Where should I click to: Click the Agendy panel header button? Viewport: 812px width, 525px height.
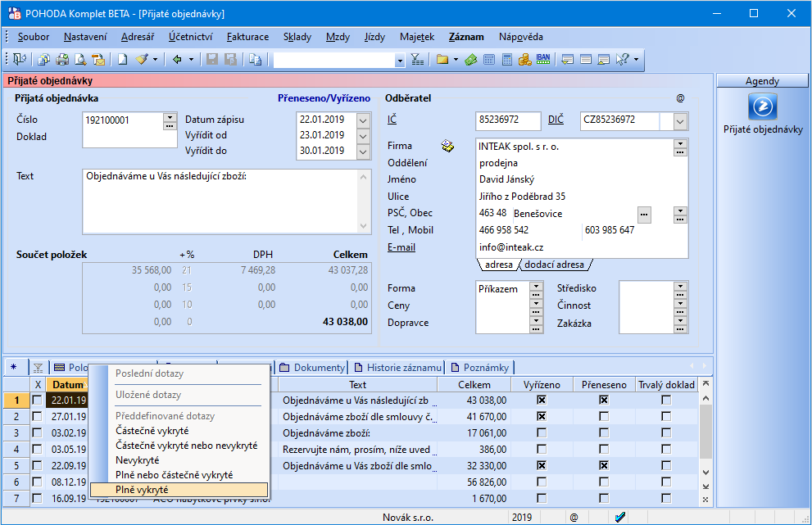[x=762, y=81]
